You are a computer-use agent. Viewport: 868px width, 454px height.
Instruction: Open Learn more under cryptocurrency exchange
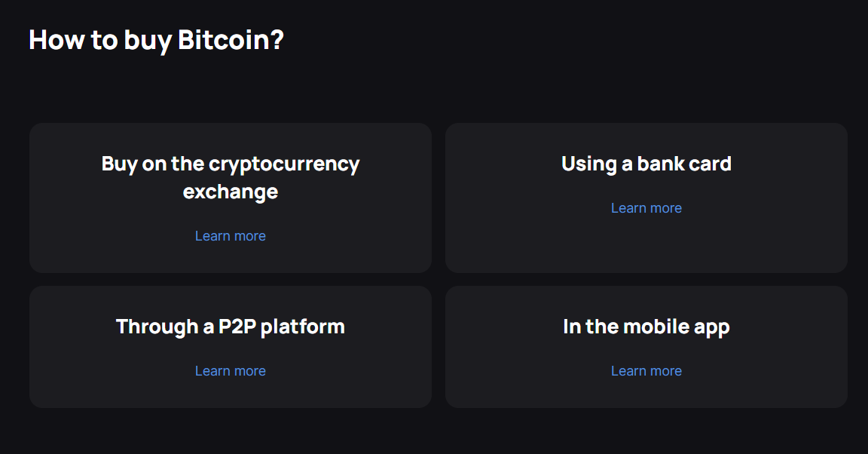[231, 235]
